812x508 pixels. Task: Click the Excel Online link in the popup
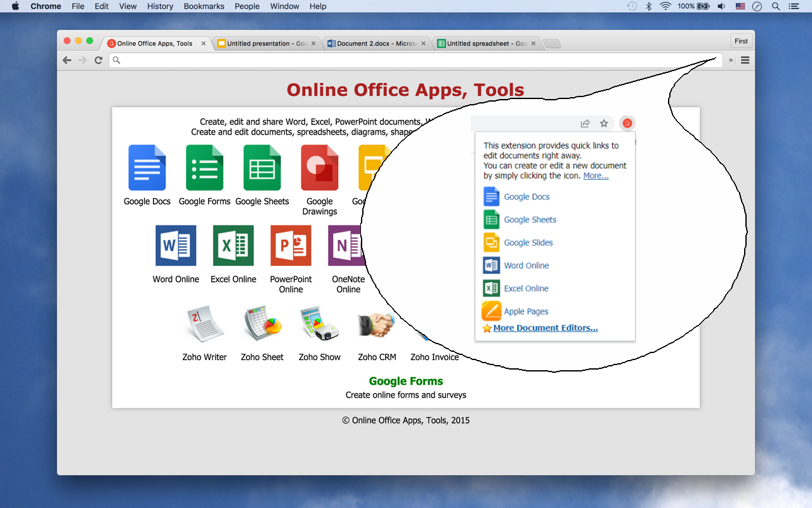tap(526, 288)
